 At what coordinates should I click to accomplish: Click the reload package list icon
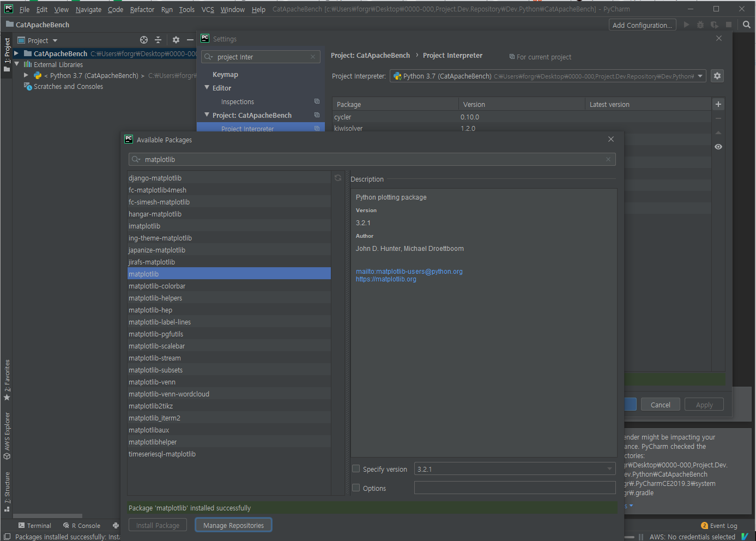(x=338, y=178)
